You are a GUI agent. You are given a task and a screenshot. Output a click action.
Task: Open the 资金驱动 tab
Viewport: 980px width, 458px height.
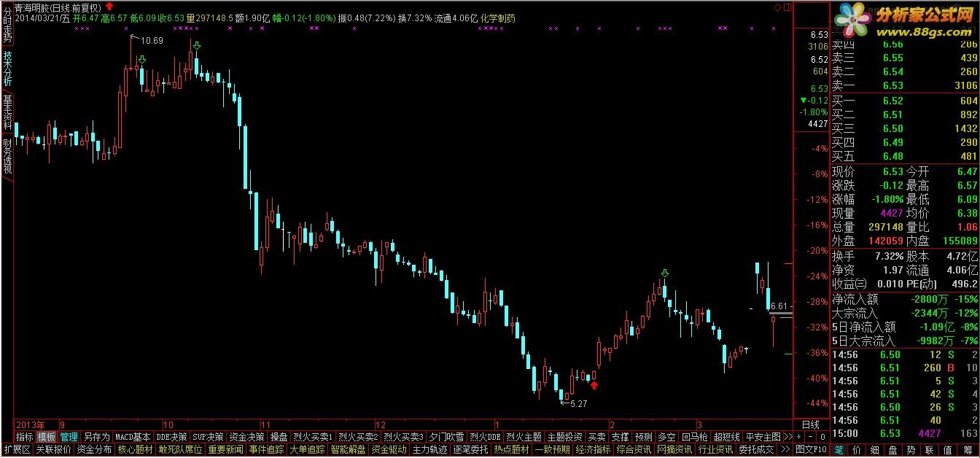(389, 449)
